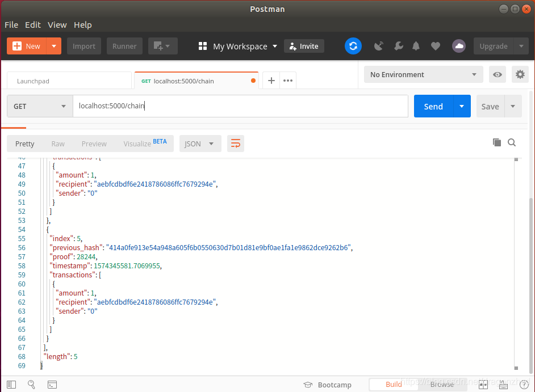535x392 pixels.
Task: Switch to the Raw response view
Action: tap(58, 144)
